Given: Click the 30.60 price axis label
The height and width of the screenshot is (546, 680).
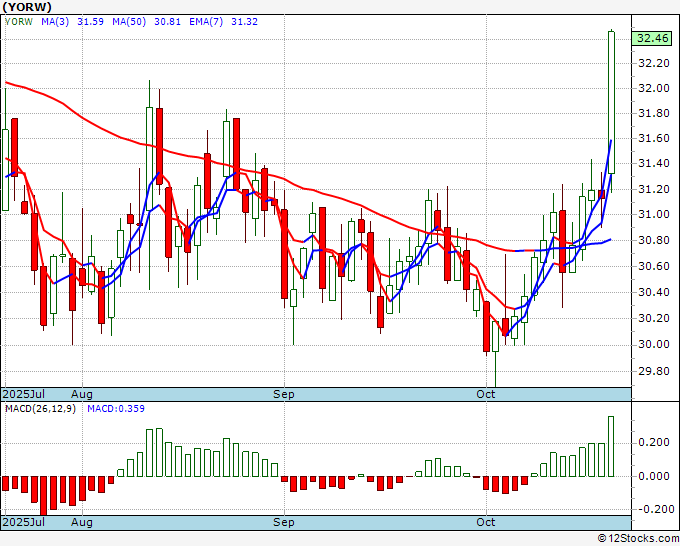Looking at the screenshot, I should (654, 266).
